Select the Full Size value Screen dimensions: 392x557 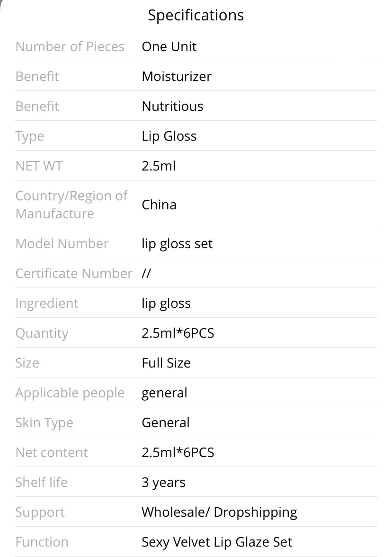[166, 363]
